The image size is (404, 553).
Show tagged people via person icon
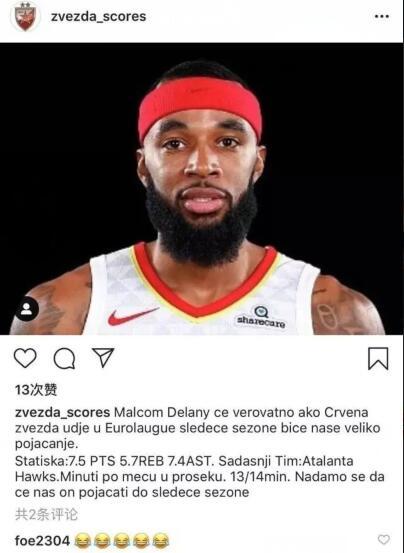(x=26, y=309)
